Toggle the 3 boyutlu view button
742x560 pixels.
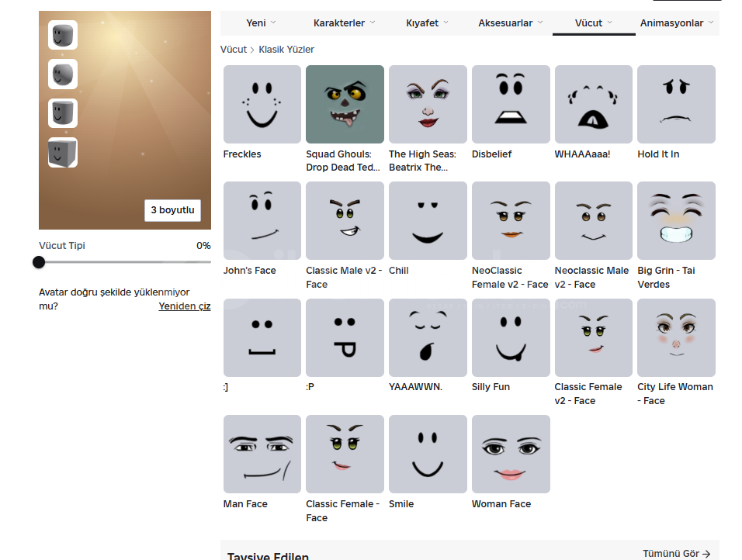(173, 210)
